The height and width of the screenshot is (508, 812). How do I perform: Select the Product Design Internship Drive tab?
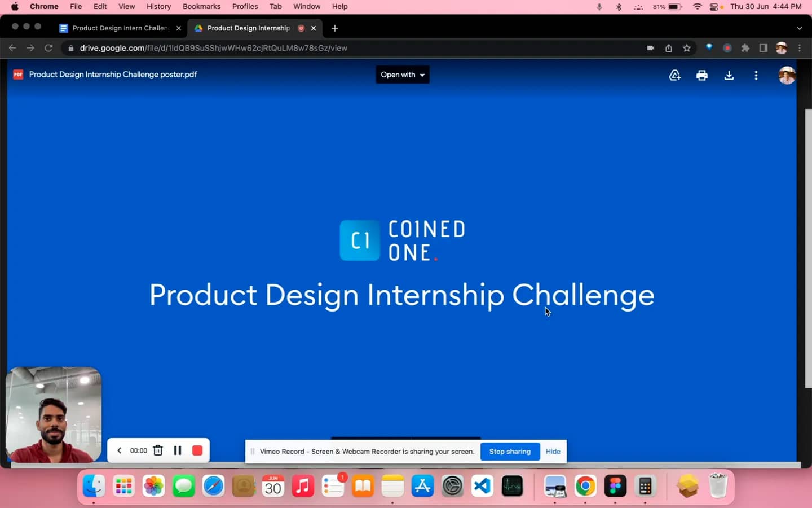click(x=248, y=28)
